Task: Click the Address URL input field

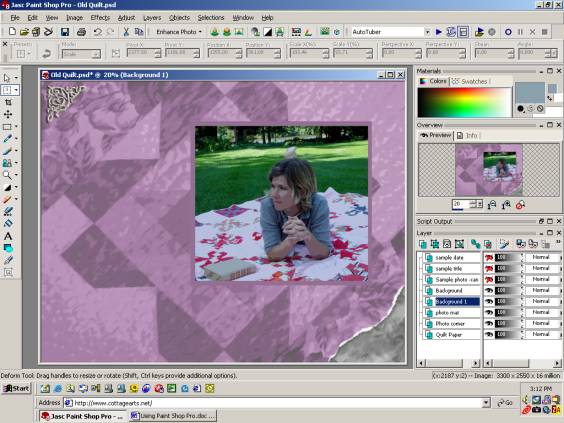Action: point(273,403)
